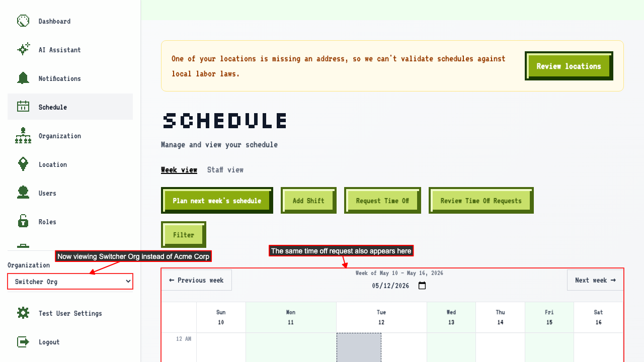Select the Thu 14 column header

pos(500,317)
